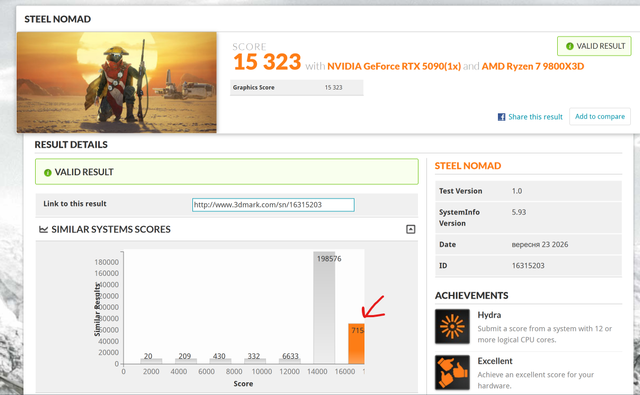Click the VALID RESULT badge at top right

tap(594, 46)
